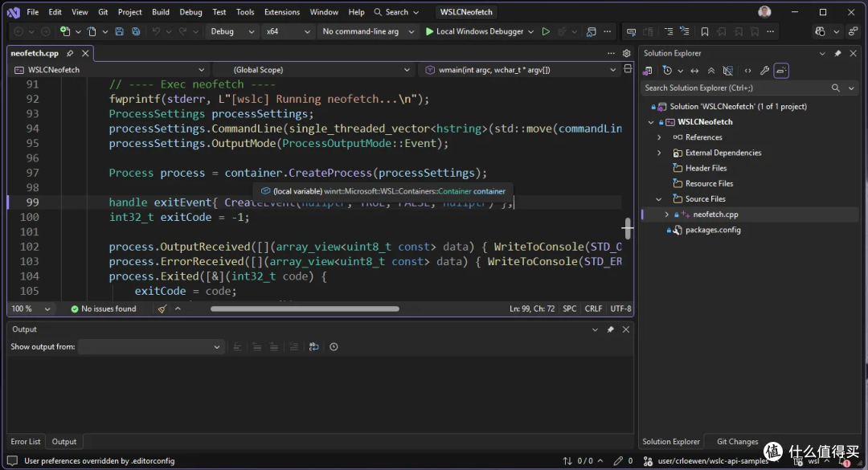Toggle Show All Files icon
Viewport: 868px width, 470px height.
[x=728, y=71]
